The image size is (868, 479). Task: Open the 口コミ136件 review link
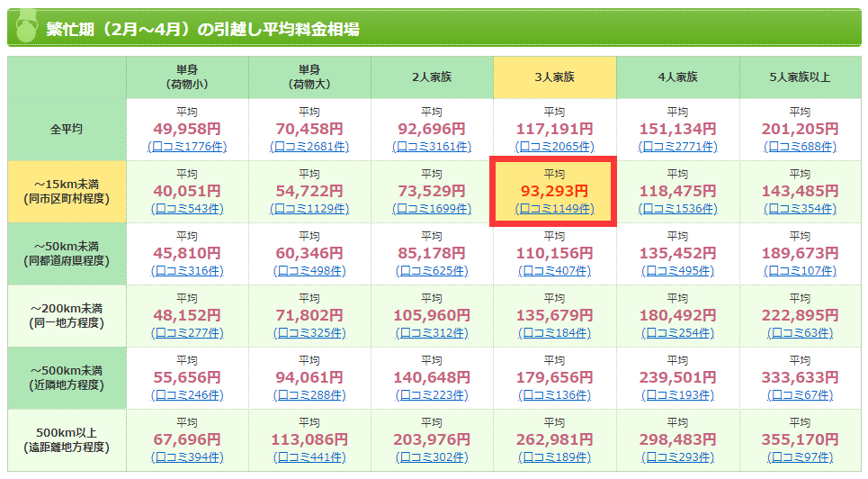555,394
